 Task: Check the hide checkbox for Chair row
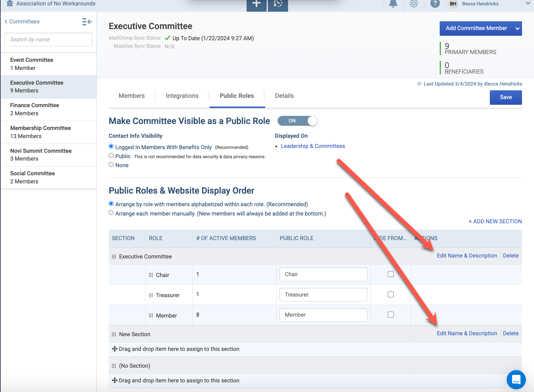click(391, 274)
